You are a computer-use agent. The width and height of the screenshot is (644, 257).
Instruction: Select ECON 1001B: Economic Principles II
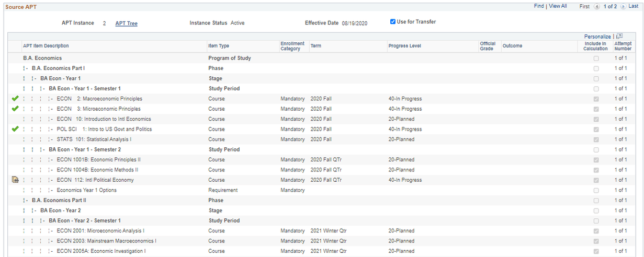coord(98,160)
